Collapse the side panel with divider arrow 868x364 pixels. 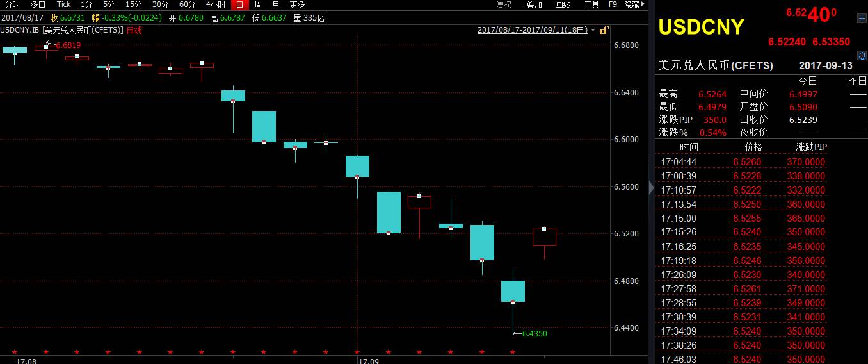point(651,188)
